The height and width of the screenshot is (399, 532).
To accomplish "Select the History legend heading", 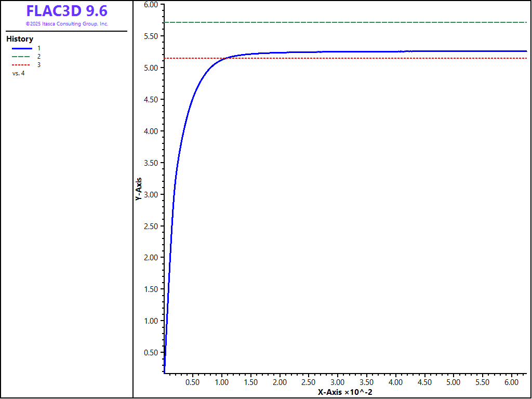I will [20, 39].
